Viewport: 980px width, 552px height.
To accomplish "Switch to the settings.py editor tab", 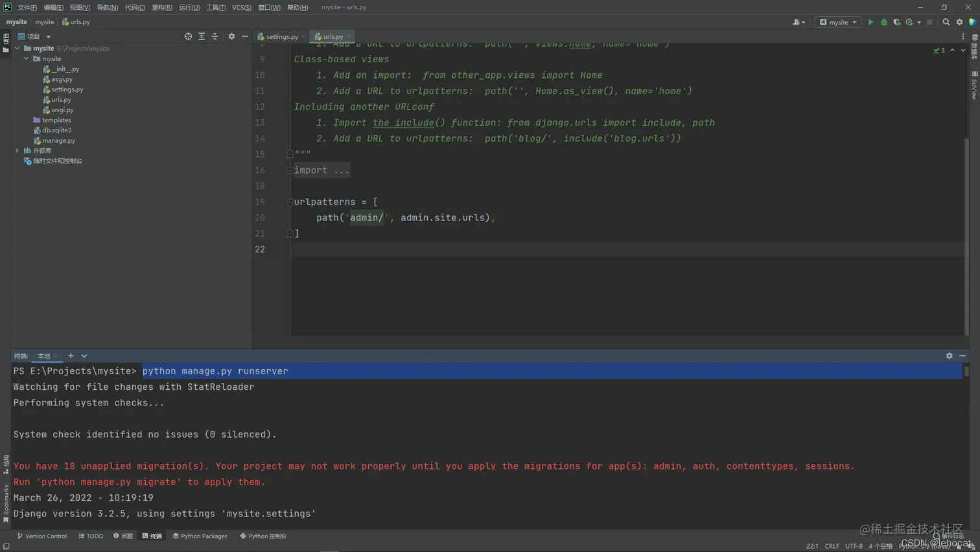I will tap(278, 37).
